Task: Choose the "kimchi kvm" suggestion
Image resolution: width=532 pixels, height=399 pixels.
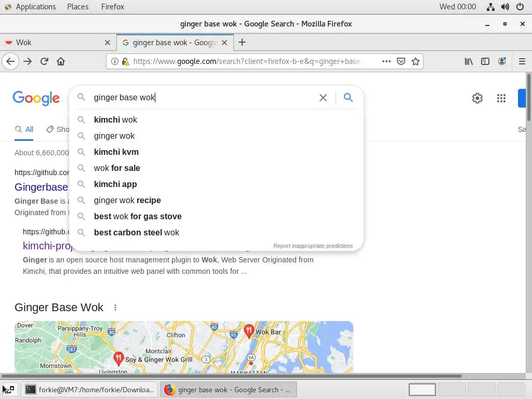Action: (217, 152)
